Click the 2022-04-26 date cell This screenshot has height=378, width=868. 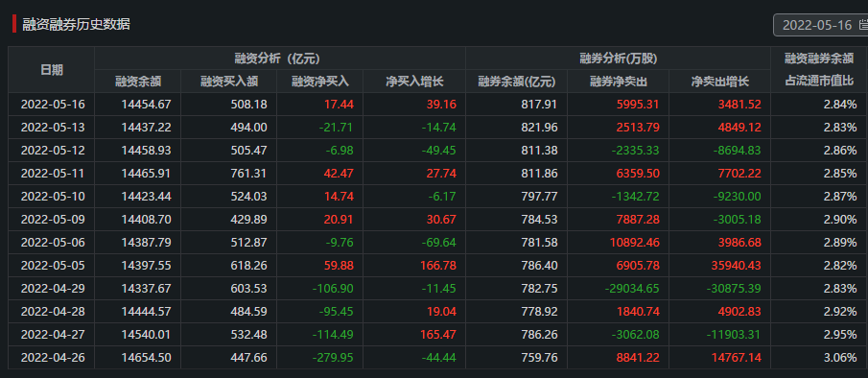[x=52, y=358]
